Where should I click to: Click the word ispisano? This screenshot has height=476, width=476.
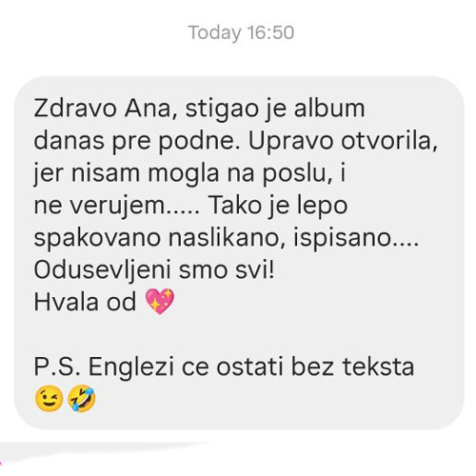tap(342, 238)
